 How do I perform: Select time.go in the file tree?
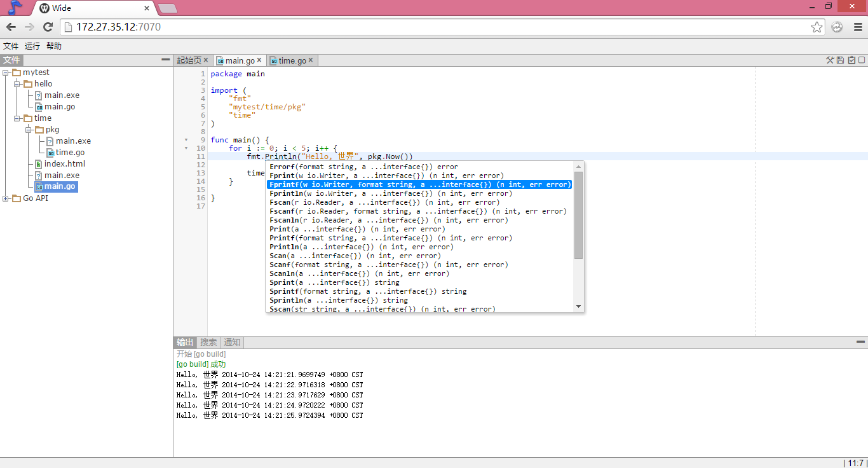(70, 153)
